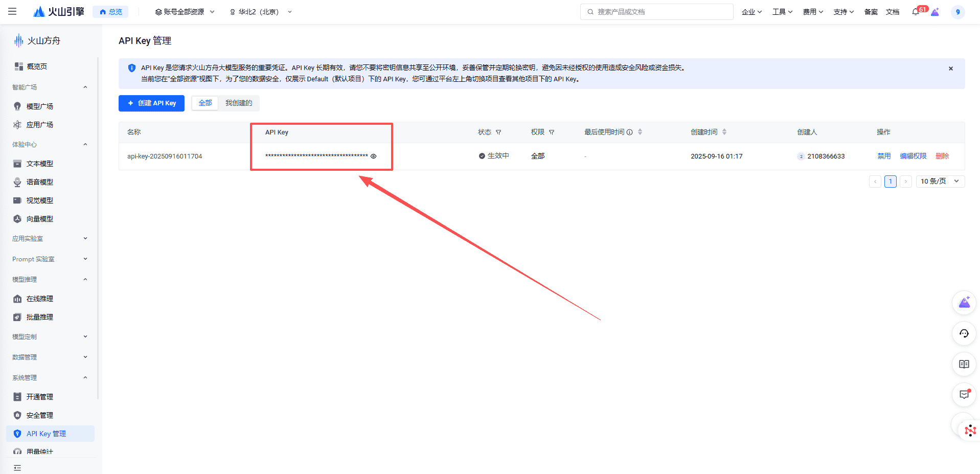
Task: Click the 创建 API Key button
Action: pos(151,103)
